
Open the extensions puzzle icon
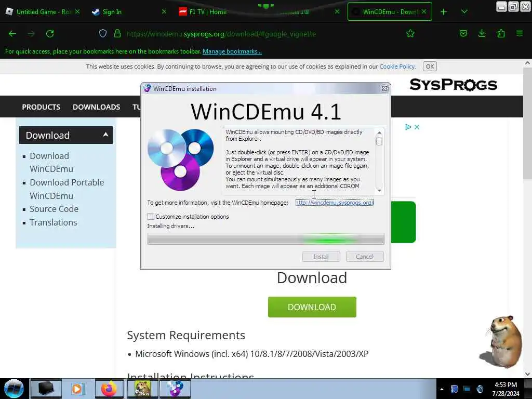(501, 33)
